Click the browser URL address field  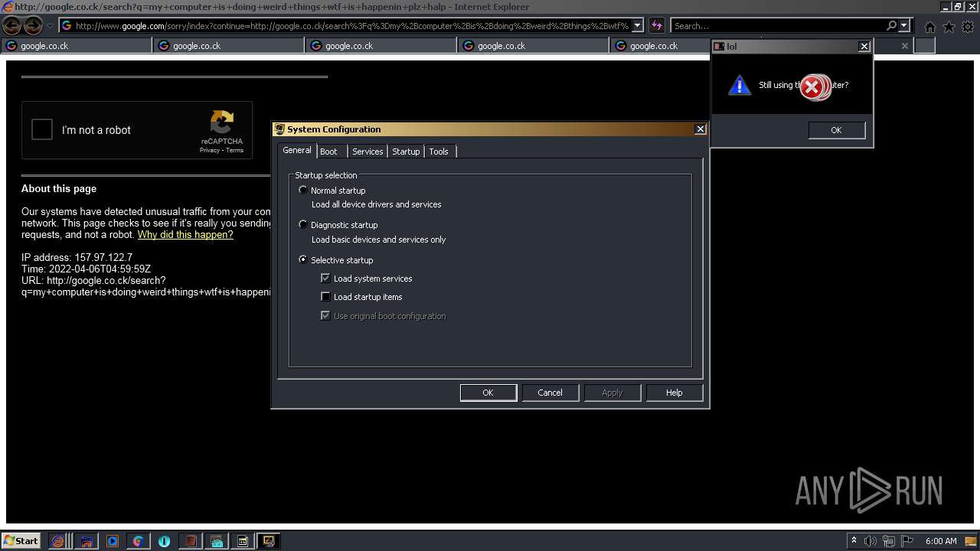tap(351, 26)
